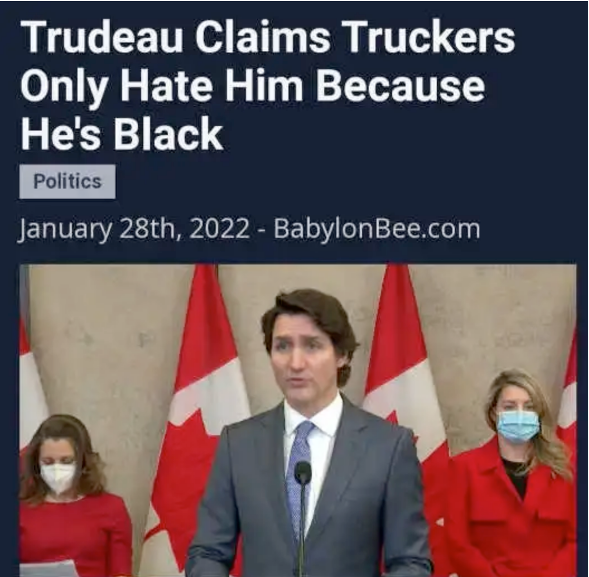Click the BabylonBee.com source text
Image resolution: width=589 pixels, height=577 pixels.
tap(377, 228)
